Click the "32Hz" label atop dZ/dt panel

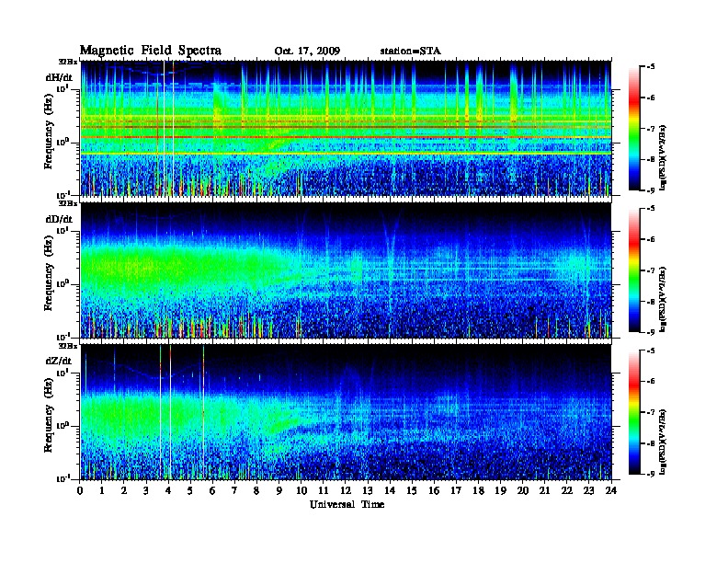[68, 346]
